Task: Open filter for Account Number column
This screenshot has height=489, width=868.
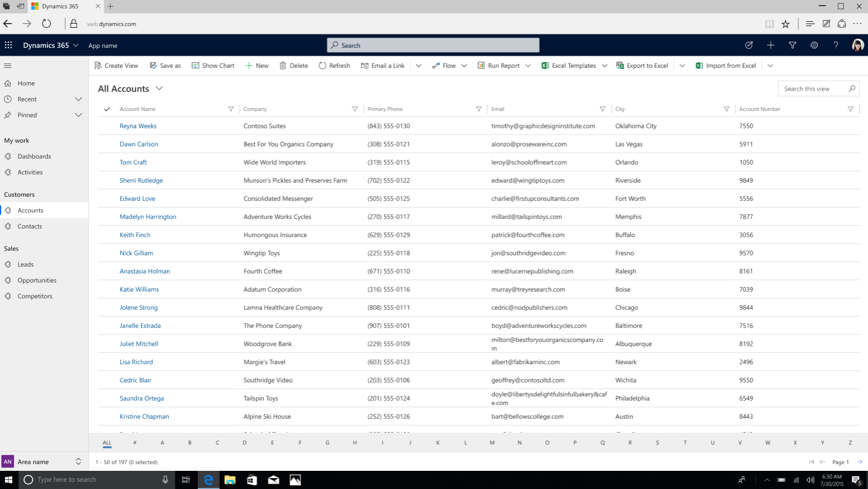Action: tap(850, 109)
